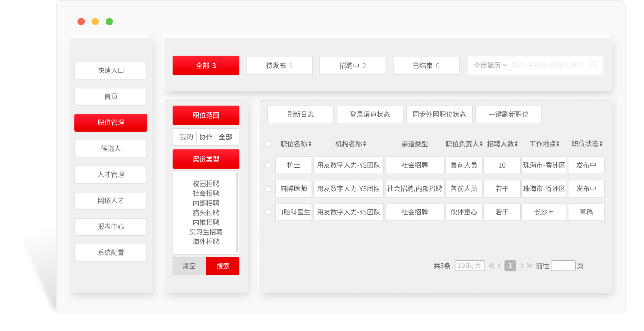Jump to last page with double-arrow icon
This screenshot has height=331, width=644.
pos(530,266)
